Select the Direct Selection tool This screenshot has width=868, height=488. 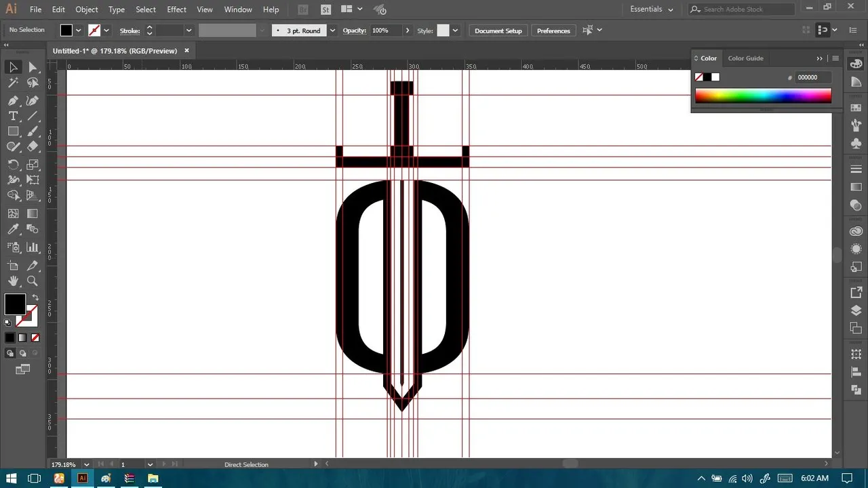tap(33, 66)
